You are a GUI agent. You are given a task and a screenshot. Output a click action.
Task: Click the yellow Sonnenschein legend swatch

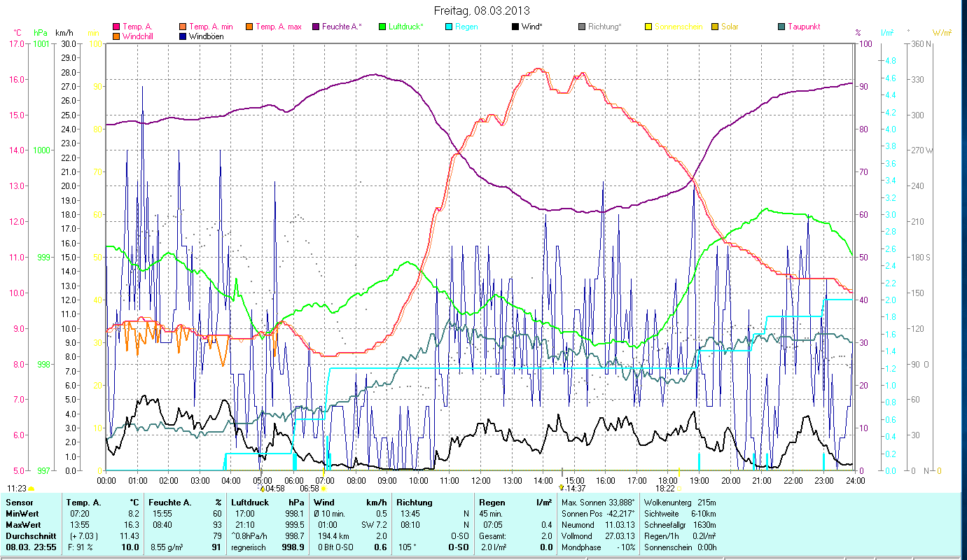(x=648, y=27)
